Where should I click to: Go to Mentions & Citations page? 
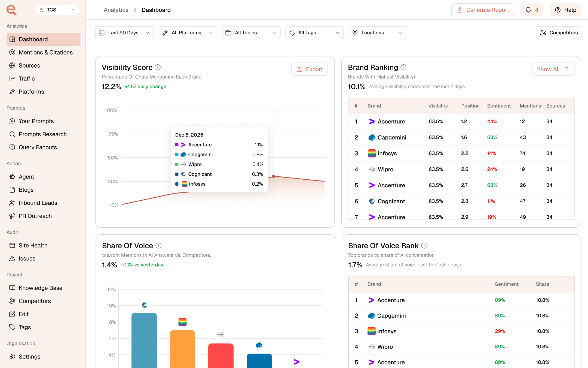[x=45, y=52]
